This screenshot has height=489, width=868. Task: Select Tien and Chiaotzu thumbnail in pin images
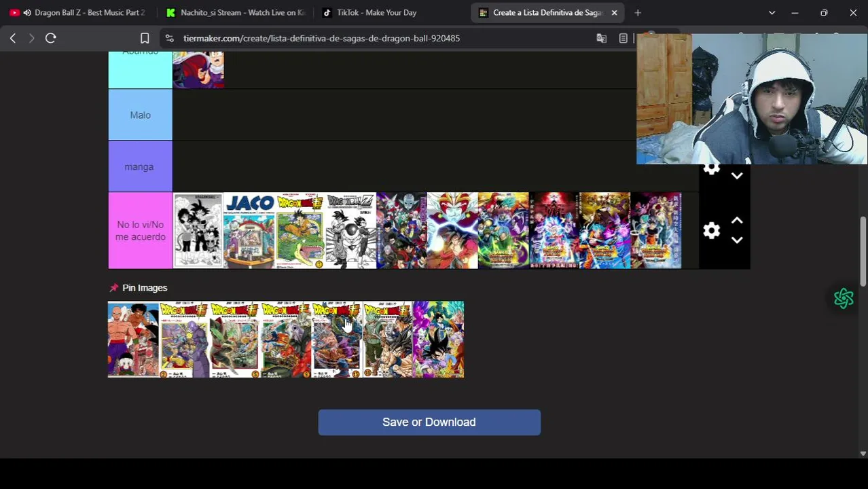[133, 340]
